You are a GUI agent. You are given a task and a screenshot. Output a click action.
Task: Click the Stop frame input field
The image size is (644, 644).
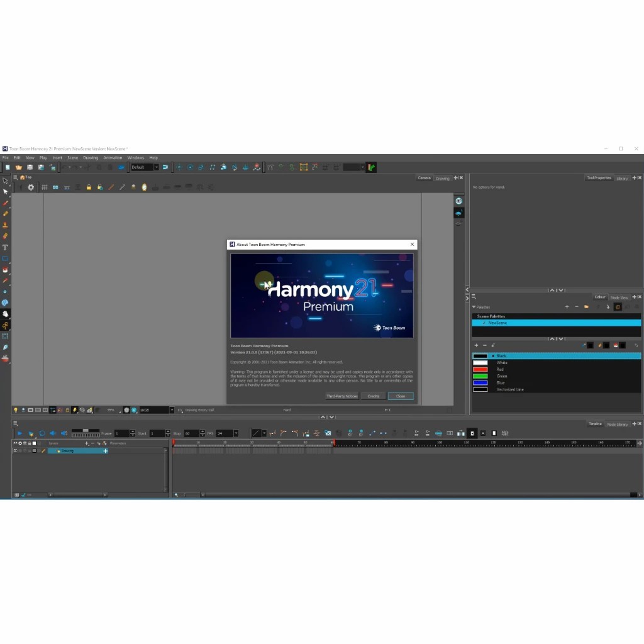point(191,433)
